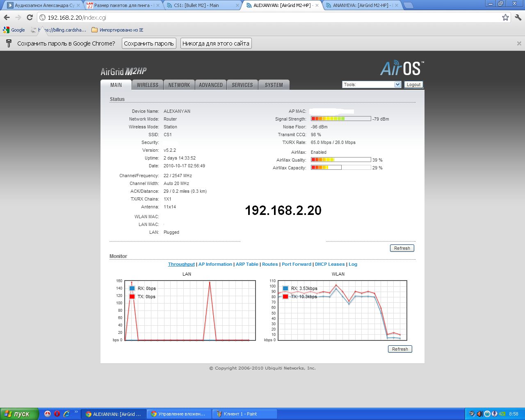The height and width of the screenshot is (420, 525).
Task: Open the Routes link
Action: [270, 265]
